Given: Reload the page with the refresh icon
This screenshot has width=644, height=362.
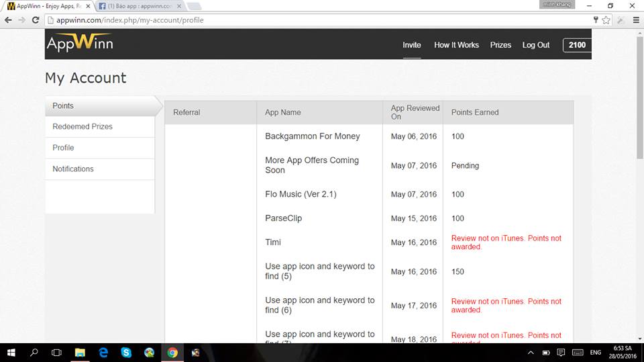Looking at the screenshot, I should click(x=36, y=19).
